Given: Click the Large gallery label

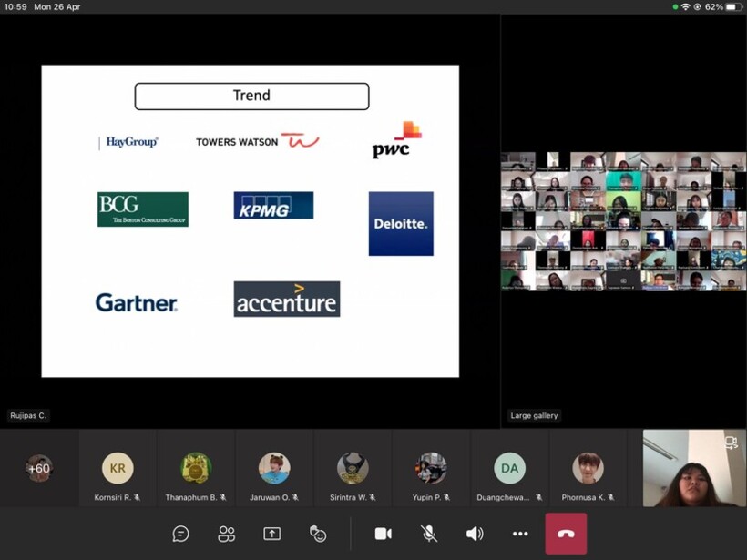Looking at the screenshot, I should 534,416.
